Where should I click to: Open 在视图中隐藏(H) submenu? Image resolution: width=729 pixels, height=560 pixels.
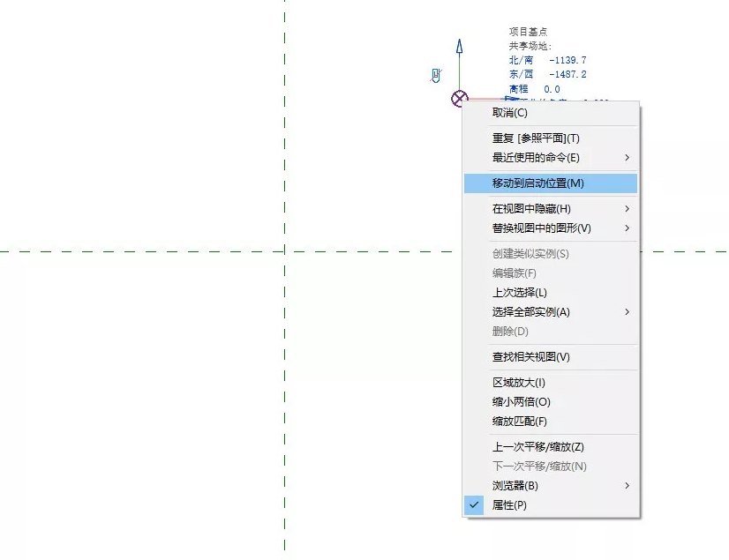(x=551, y=209)
